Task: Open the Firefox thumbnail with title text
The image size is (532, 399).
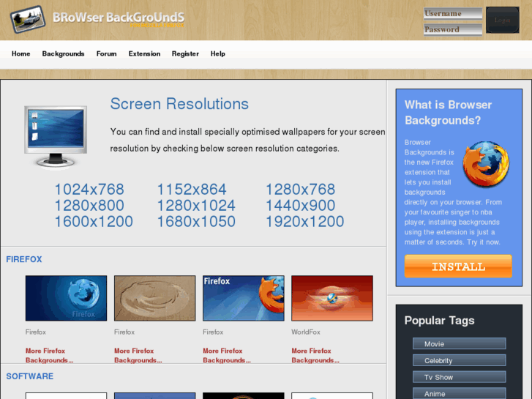Action: point(244,298)
